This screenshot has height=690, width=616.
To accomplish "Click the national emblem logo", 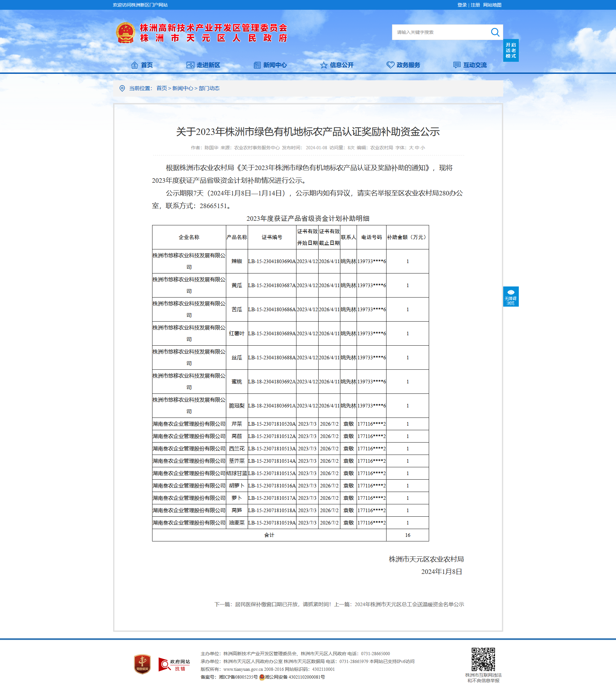I will click(125, 33).
